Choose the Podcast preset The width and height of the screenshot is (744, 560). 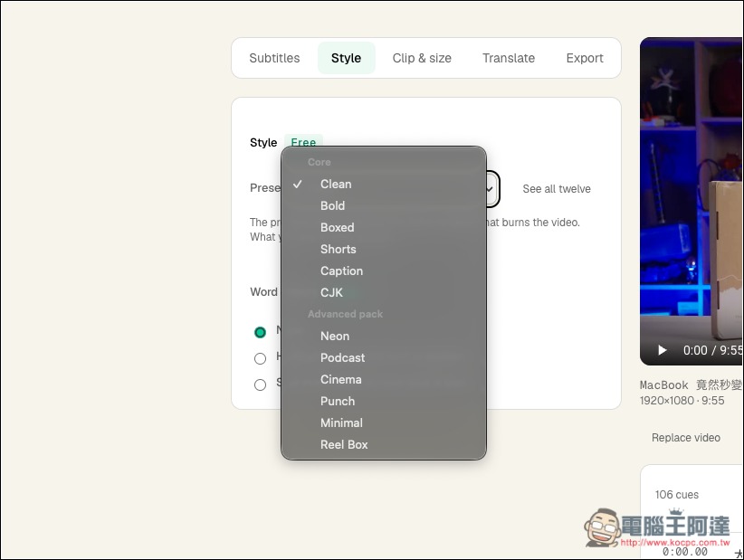tap(384, 358)
